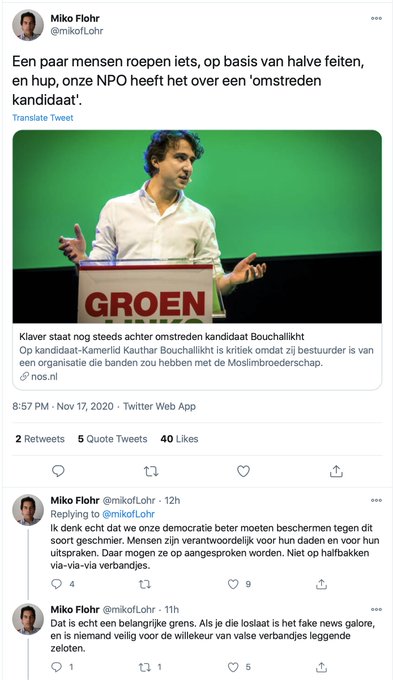
Task: Open the GroenLinks article image
Action: [x=197, y=226]
